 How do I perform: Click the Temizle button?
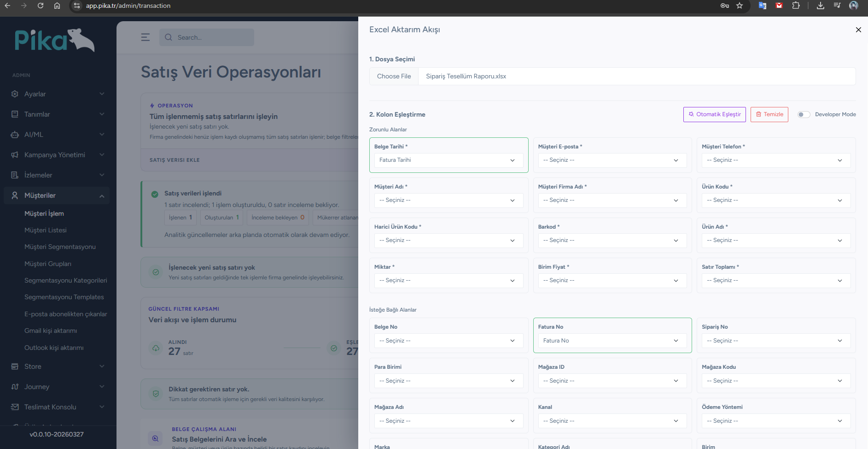coord(769,114)
